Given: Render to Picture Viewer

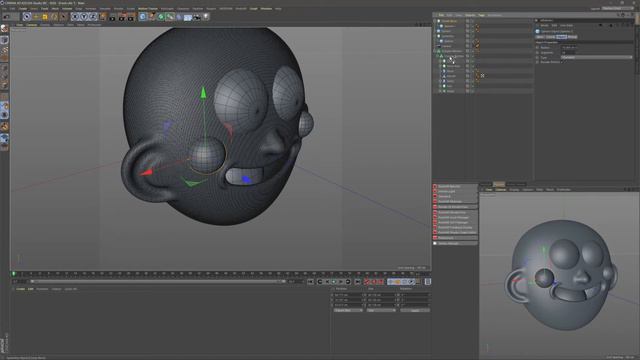Looking at the screenshot, I should 122,17.
